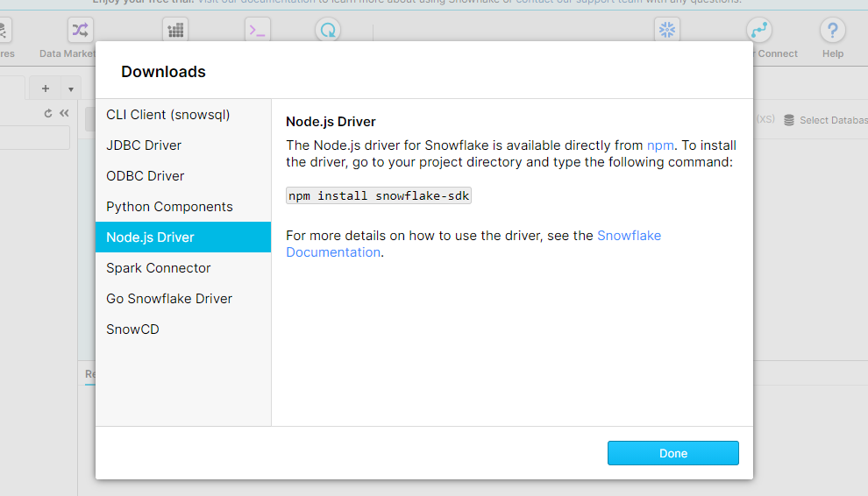Click the object search field in sidebar
The height and width of the screenshot is (496, 868).
click(34, 138)
